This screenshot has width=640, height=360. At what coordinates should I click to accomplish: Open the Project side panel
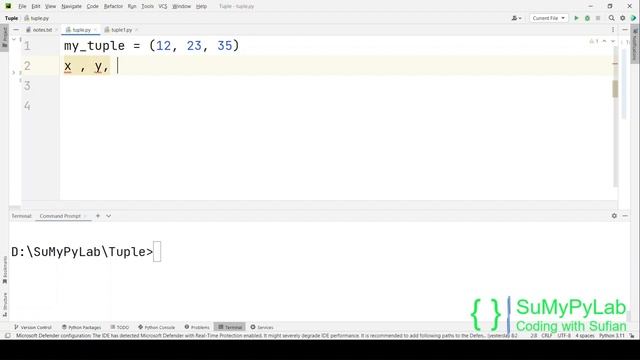(x=4, y=37)
